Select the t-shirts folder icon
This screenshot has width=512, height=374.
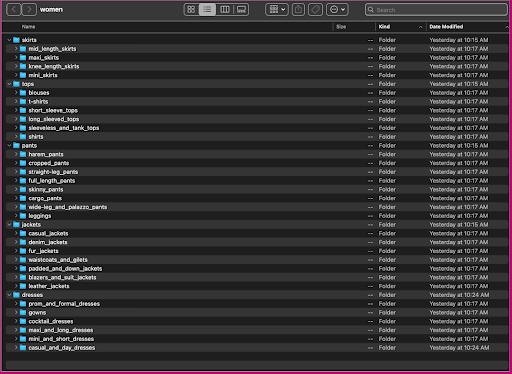23,101
